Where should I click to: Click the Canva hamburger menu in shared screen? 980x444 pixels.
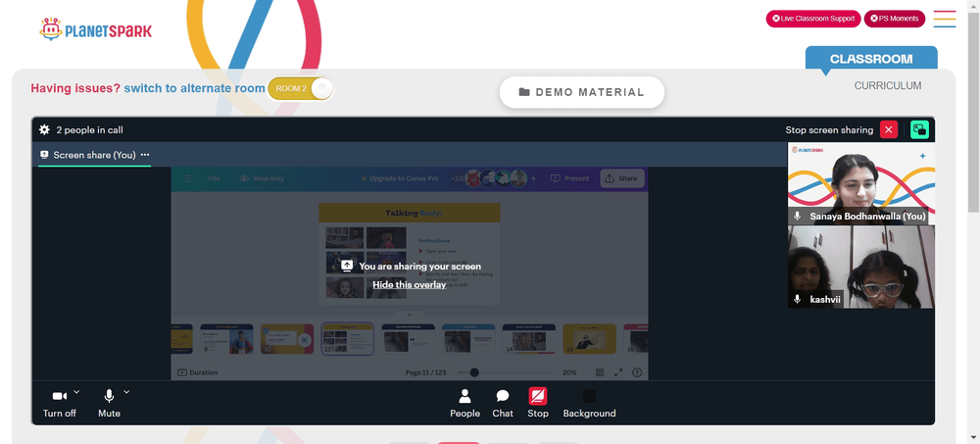click(187, 178)
